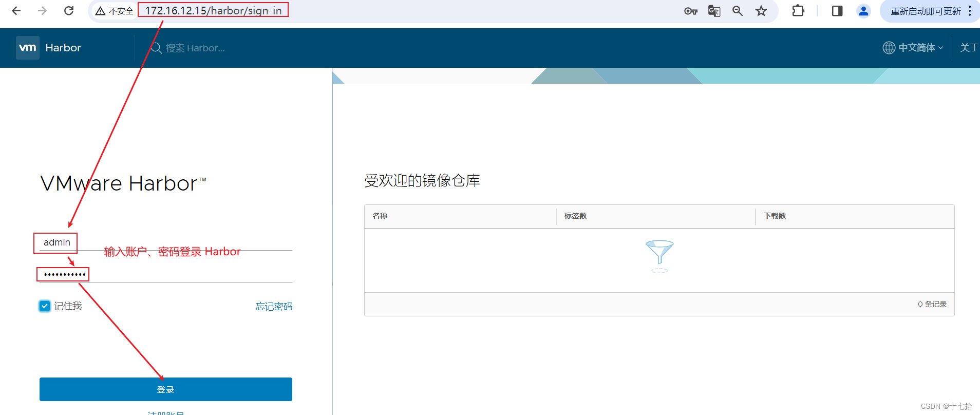The height and width of the screenshot is (415, 980).
Task: Sort by the 标签数 column header
Action: (575, 216)
